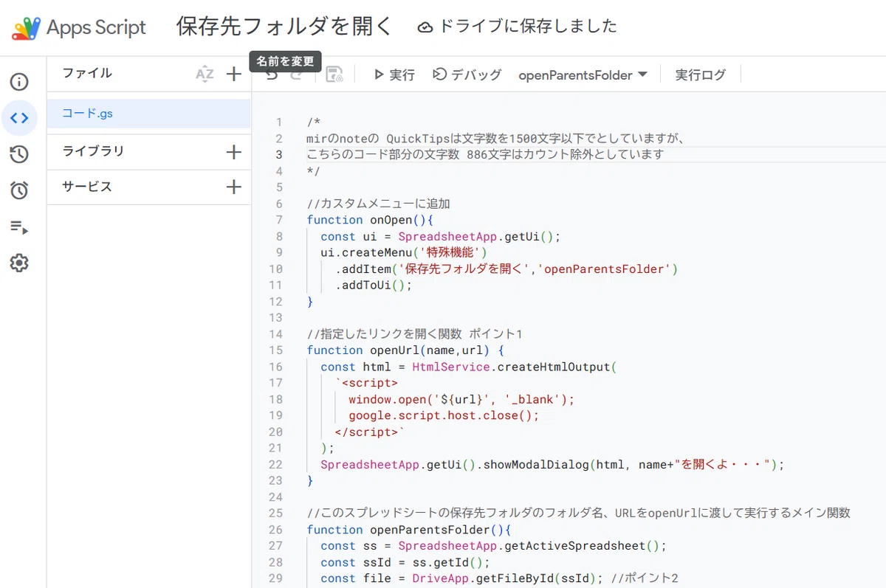Viewport: 886px width, 588px height.
Task: Click function openParentsFolder() line
Action: pos(409,530)
